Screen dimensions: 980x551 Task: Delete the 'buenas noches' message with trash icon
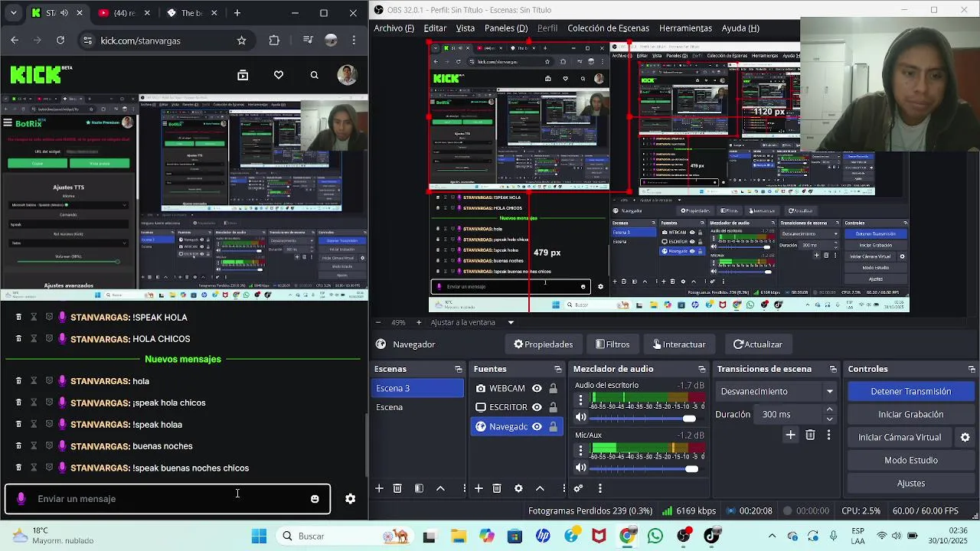coord(18,446)
